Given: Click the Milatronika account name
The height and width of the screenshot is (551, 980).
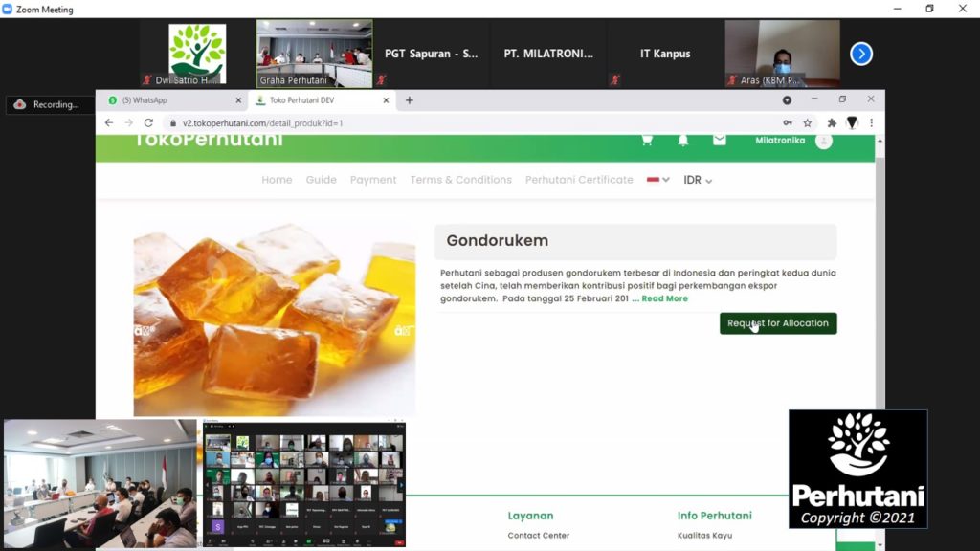Looking at the screenshot, I should (780, 140).
